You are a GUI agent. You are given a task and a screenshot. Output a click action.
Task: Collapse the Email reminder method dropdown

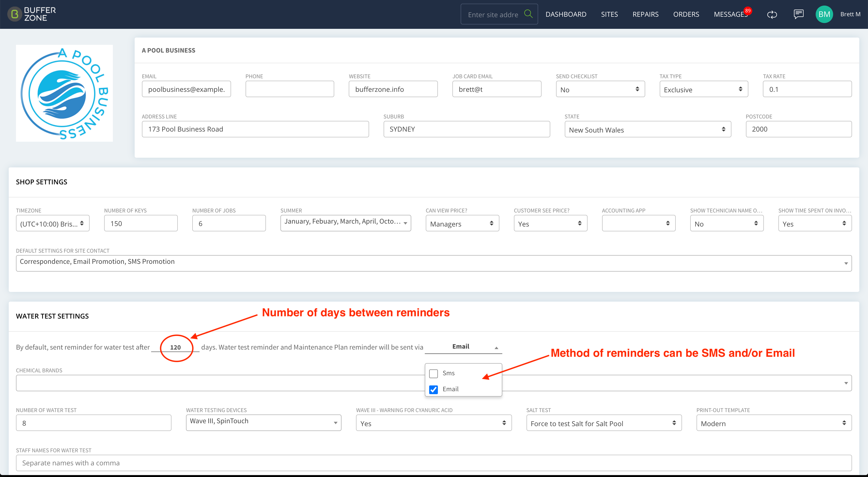pos(463,347)
